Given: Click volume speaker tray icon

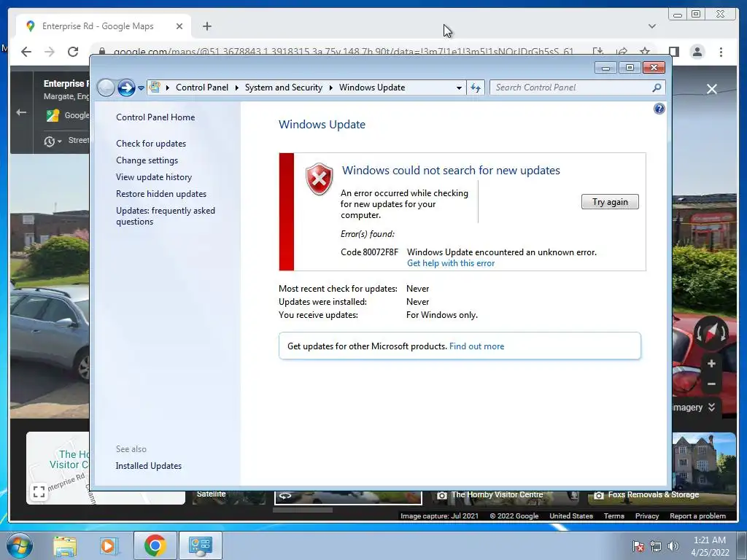Looking at the screenshot, I should tap(673, 546).
